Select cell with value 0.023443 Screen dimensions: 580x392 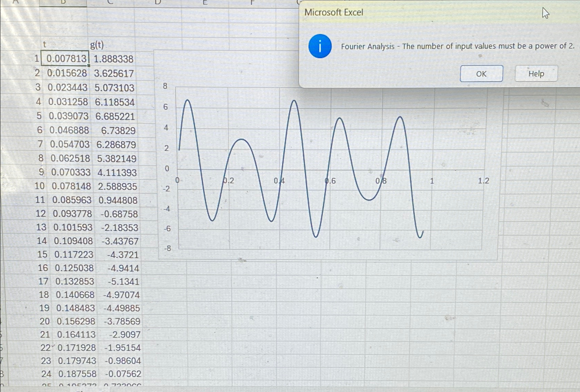pyautogui.click(x=68, y=87)
